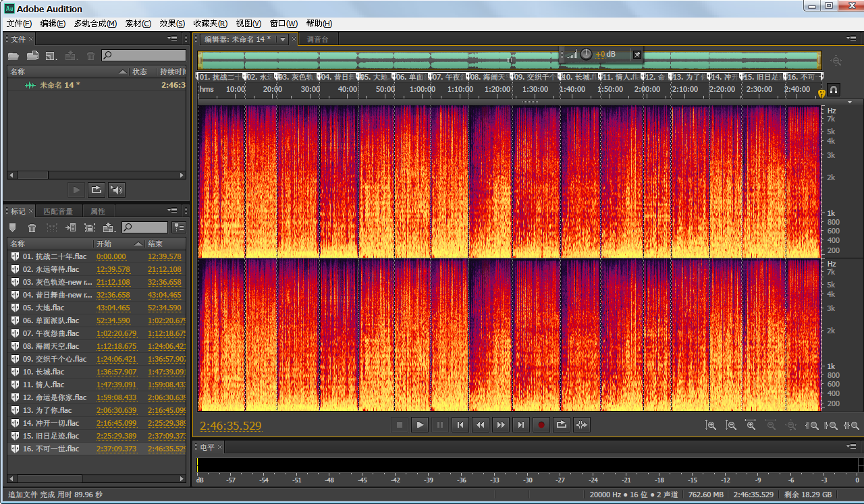Click the Record button in transport
The height and width of the screenshot is (504, 864).
(x=541, y=425)
